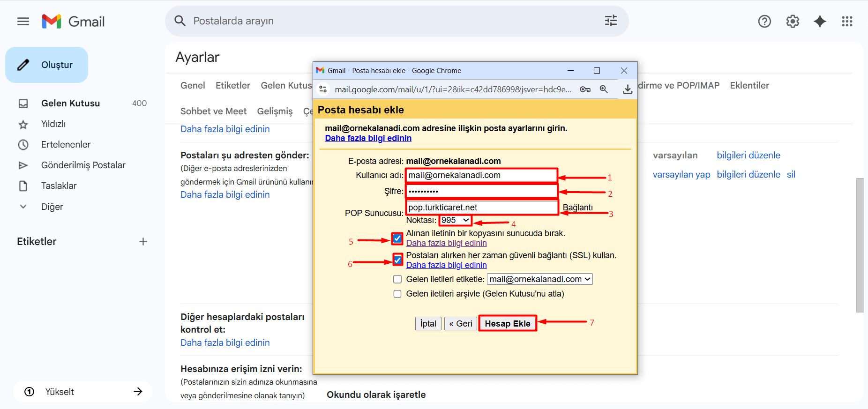The width and height of the screenshot is (868, 409).
Task: Click the search magnifier icon in Gmail
Action: pos(180,21)
